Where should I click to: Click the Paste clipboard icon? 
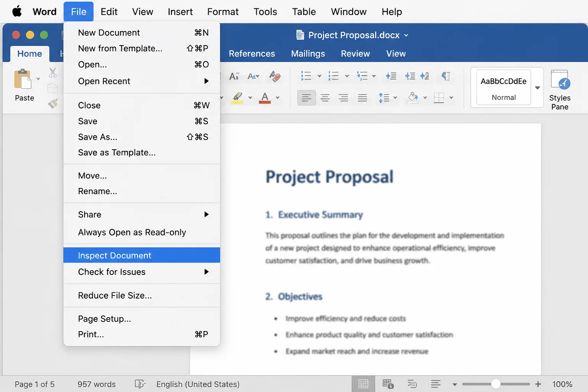(x=23, y=79)
